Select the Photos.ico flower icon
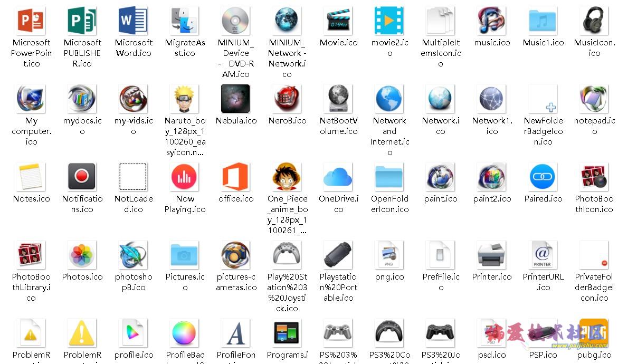The height and width of the screenshot is (364, 618). point(82,254)
